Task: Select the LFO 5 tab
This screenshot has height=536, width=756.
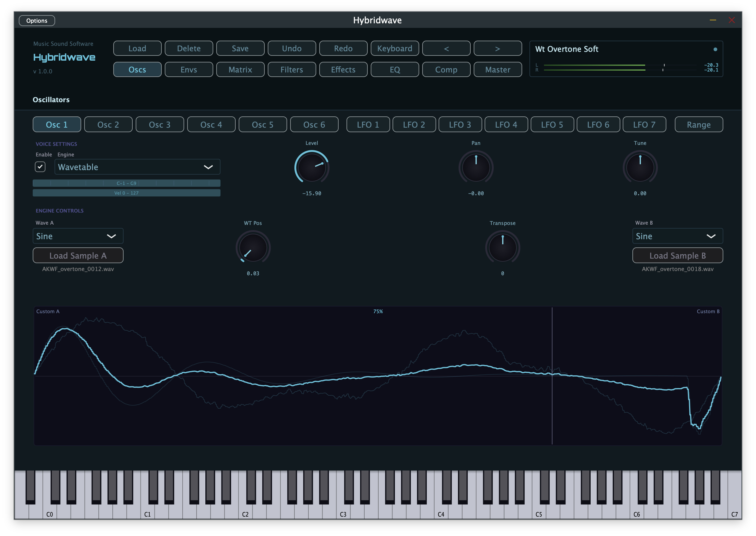Action: point(552,124)
